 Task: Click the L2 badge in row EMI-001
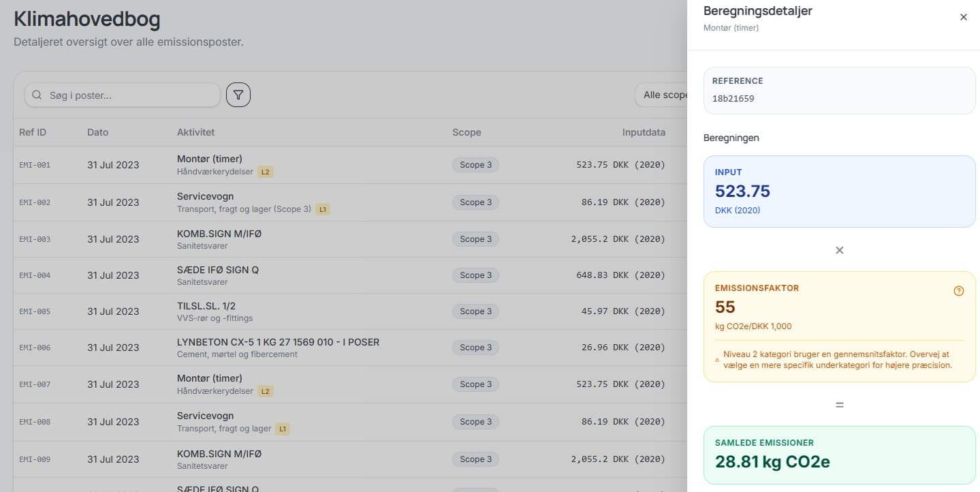pos(266,172)
